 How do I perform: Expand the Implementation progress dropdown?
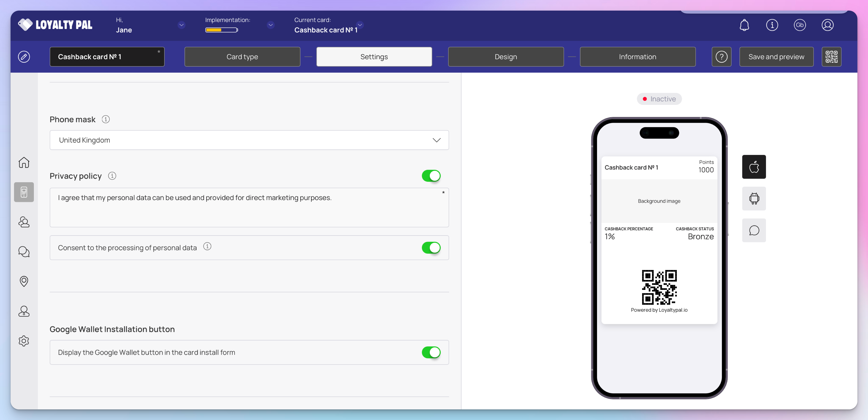coord(270,25)
